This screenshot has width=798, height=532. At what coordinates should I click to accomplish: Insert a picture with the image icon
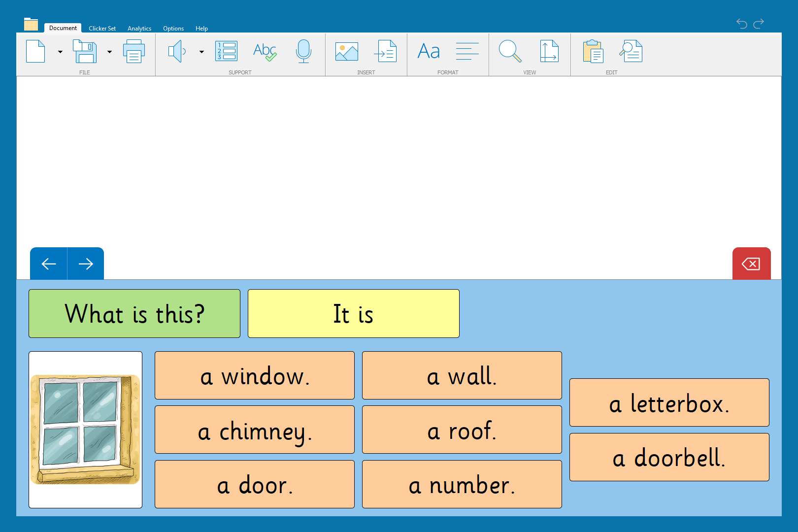tap(346, 51)
